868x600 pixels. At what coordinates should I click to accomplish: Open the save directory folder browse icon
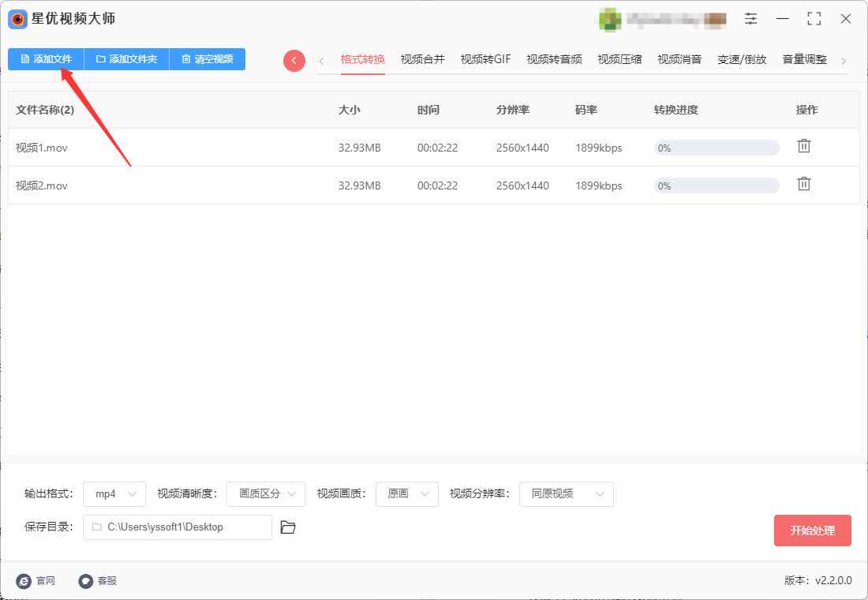[288, 527]
